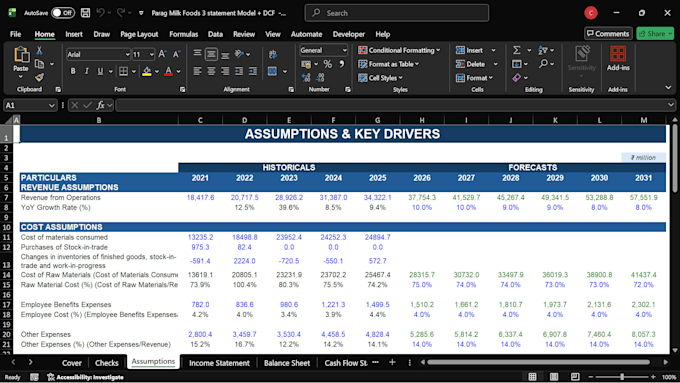Click the Share button
This screenshot has height=383, width=680.
tap(655, 34)
